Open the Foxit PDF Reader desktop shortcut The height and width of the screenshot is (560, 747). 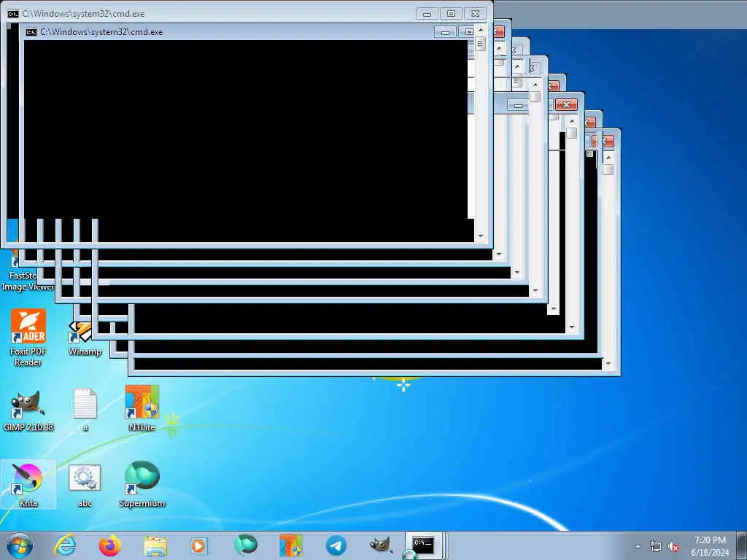pyautogui.click(x=28, y=337)
